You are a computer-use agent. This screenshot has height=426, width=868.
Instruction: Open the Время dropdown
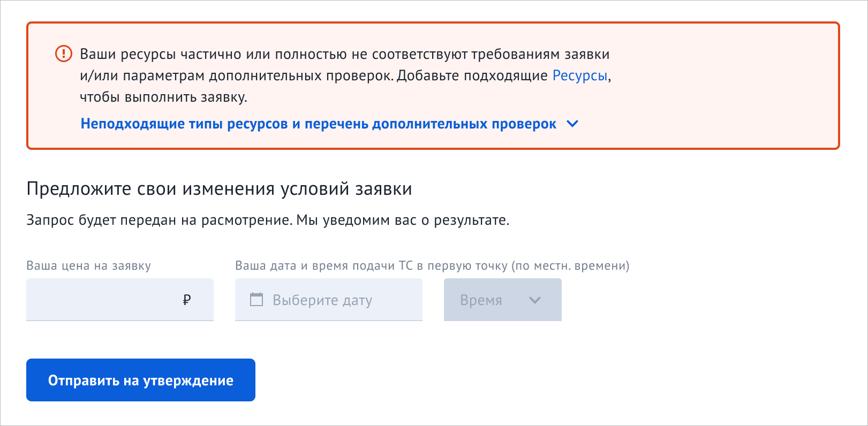503,300
